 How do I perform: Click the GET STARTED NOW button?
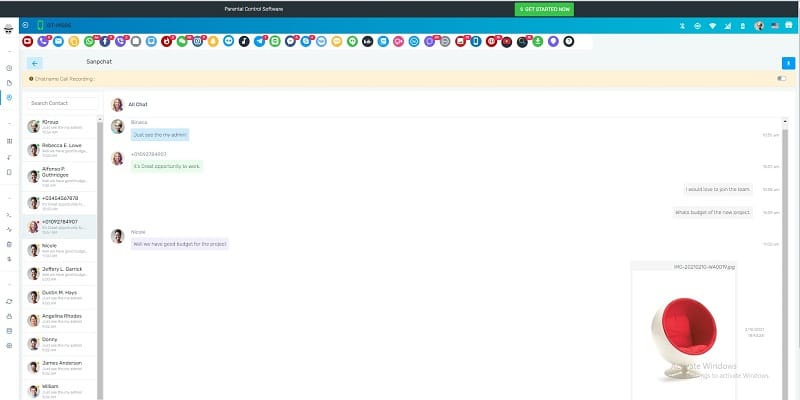[544, 9]
